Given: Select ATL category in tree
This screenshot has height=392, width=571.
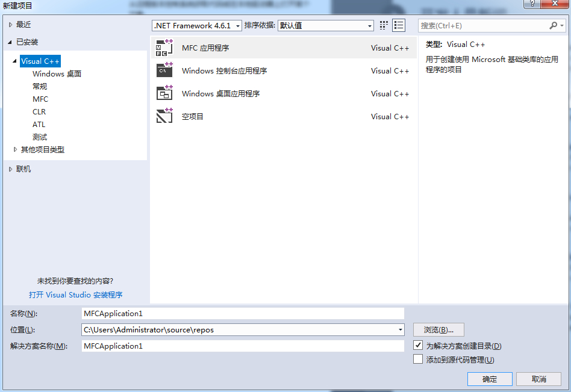Looking at the screenshot, I should [39, 125].
